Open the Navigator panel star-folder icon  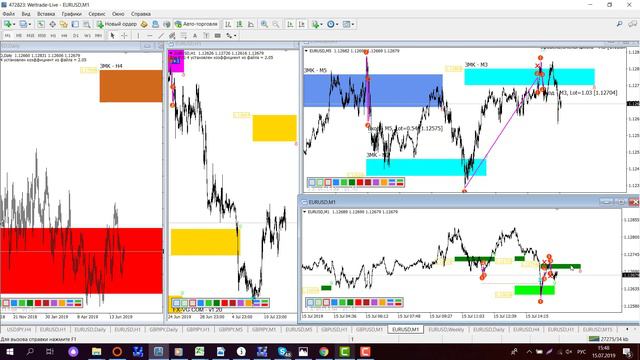coord(64,24)
